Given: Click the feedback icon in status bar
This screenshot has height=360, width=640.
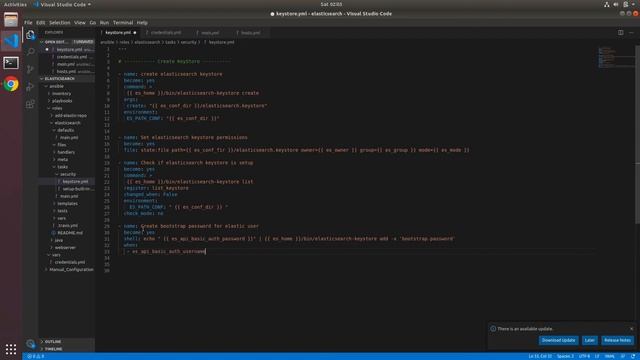Looking at the screenshot, I should [623, 356].
